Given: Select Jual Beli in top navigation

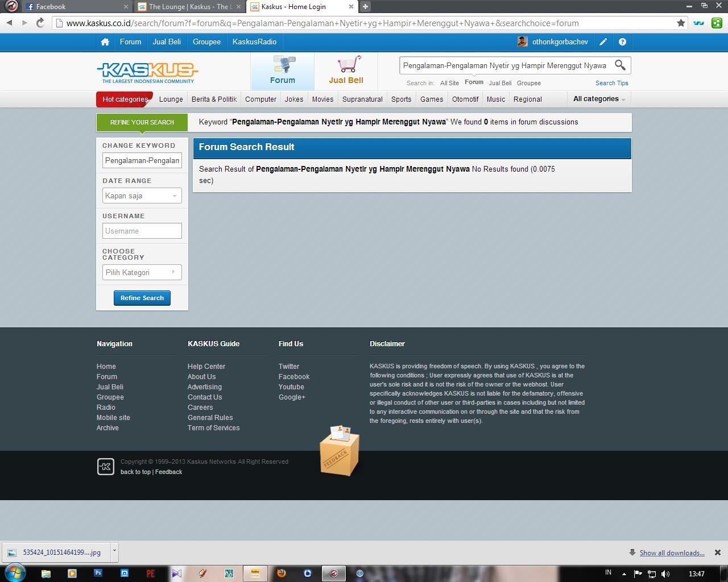Looking at the screenshot, I should point(167,42).
